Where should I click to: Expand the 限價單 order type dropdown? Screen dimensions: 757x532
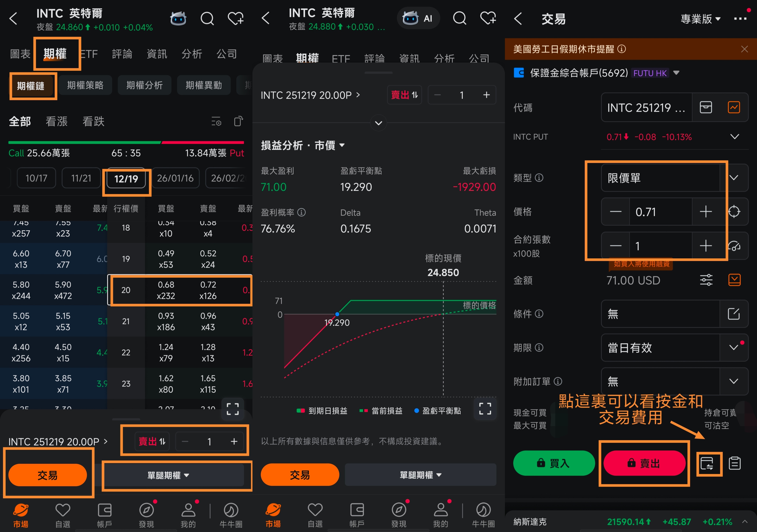point(734,178)
